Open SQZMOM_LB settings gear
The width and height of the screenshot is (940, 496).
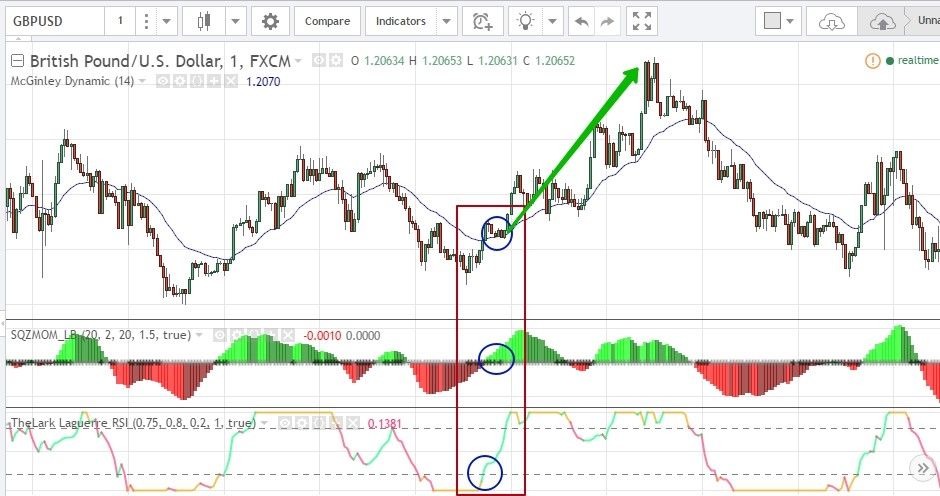tap(237, 335)
